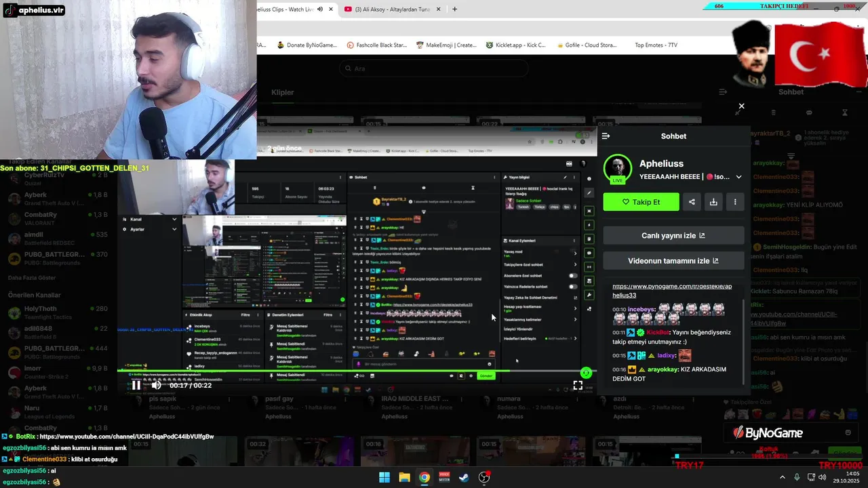Image resolution: width=868 pixels, height=488 pixels.
Task: Open the adil6848 recommended channel
Action: (x=58, y=332)
